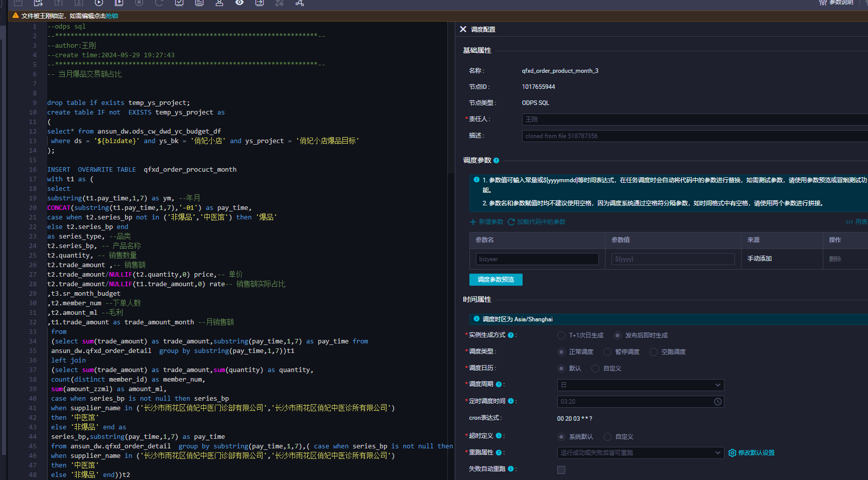Click the clock icon in 定时调度时间 field
The width and height of the screenshot is (868, 480).
tap(718, 402)
